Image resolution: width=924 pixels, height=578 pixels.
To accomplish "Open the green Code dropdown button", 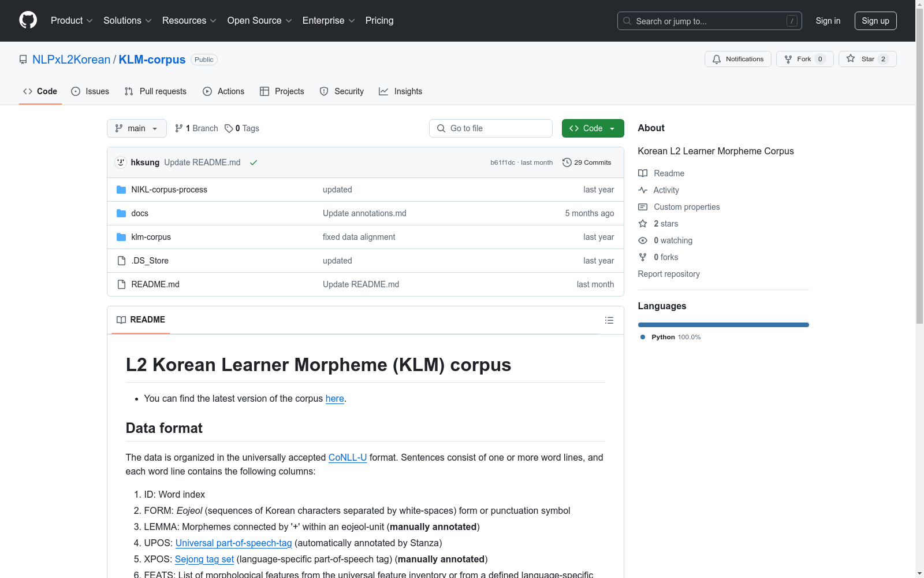I will (593, 128).
